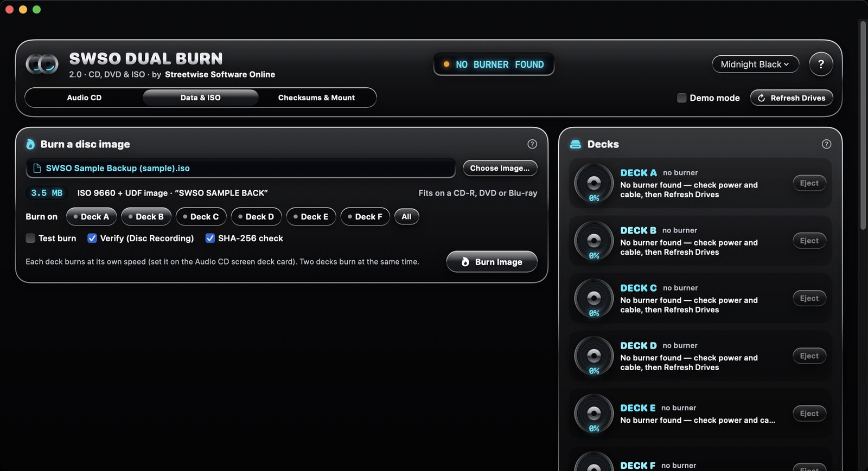Switch to the Audio CD tab
Viewport: 868px width, 471px height.
[x=84, y=98]
